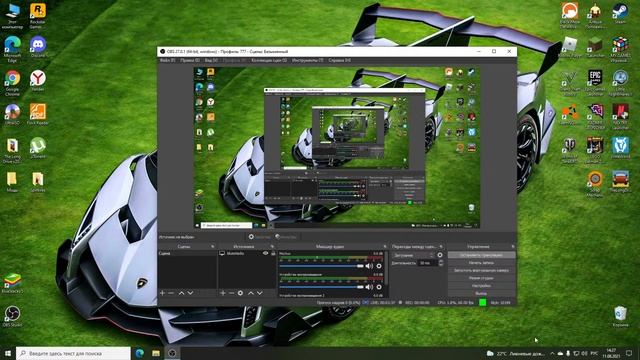Open source properties gear in Sources panel footer
This screenshot has height=360, width=640.
coord(240,293)
